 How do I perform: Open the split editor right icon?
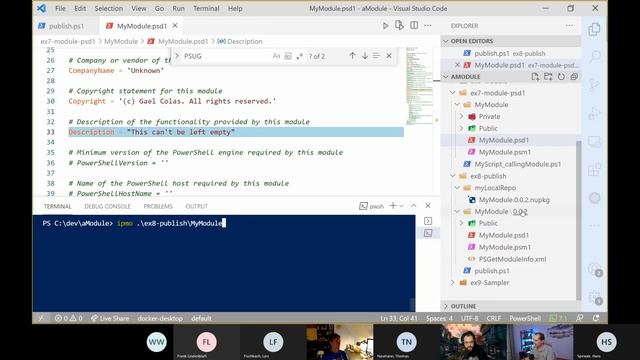pos(414,25)
